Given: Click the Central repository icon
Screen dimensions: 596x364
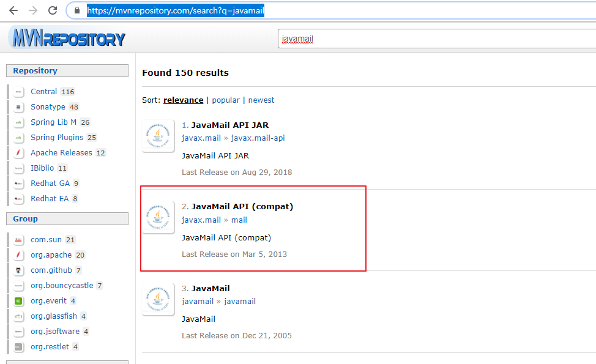Looking at the screenshot, I should click(x=18, y=92).
